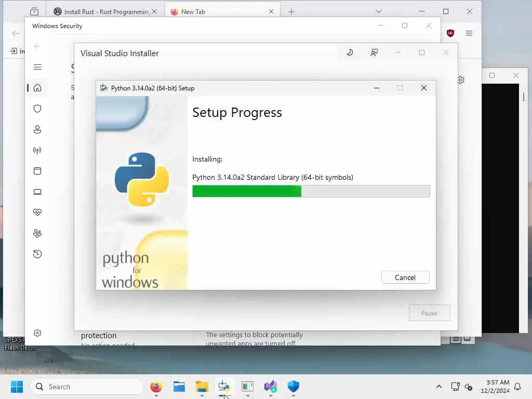This screenshot has width=532, height=399.
Task: Open Home in Windows Security sidebar
Action: (37, 88)
